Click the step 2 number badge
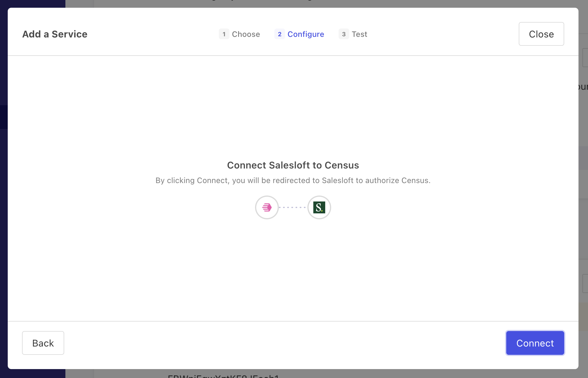This screenshot has height=378, width=588. [279, 34]
